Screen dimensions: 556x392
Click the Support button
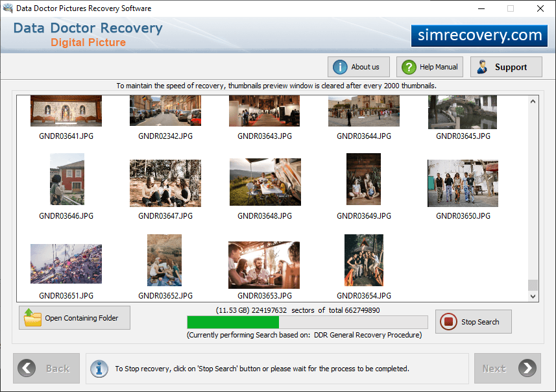pyautogui.click(x=506, y=67)
